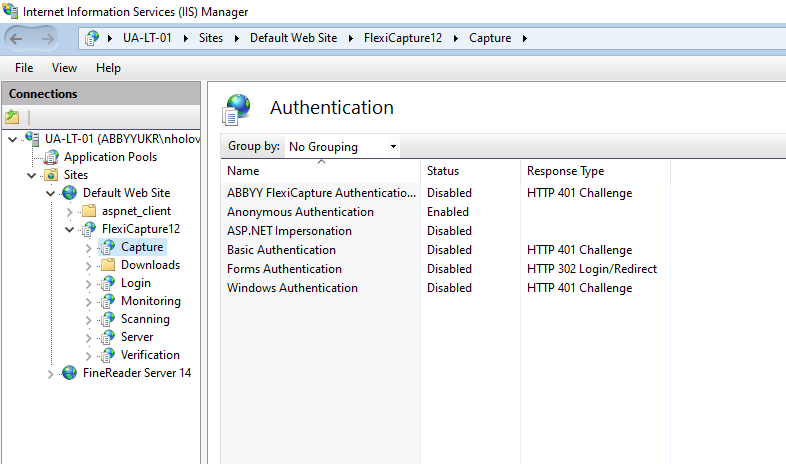Select the Basic Authentication row
786x464 pixels.
(x=446, y=250)
